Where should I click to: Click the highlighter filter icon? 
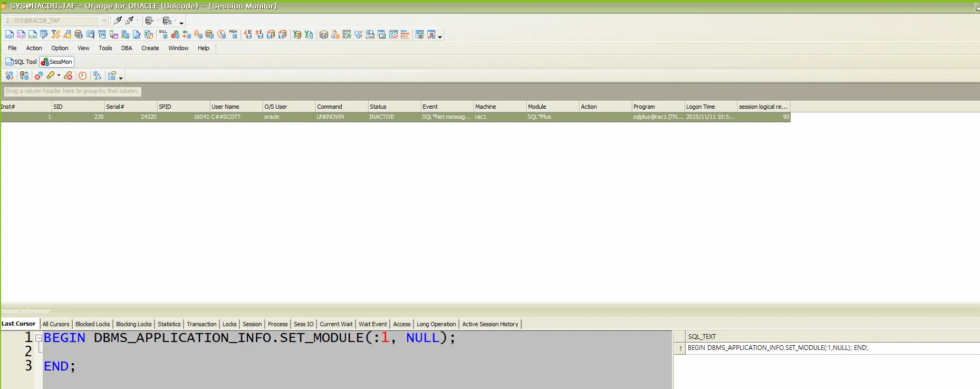click(51, 75)
